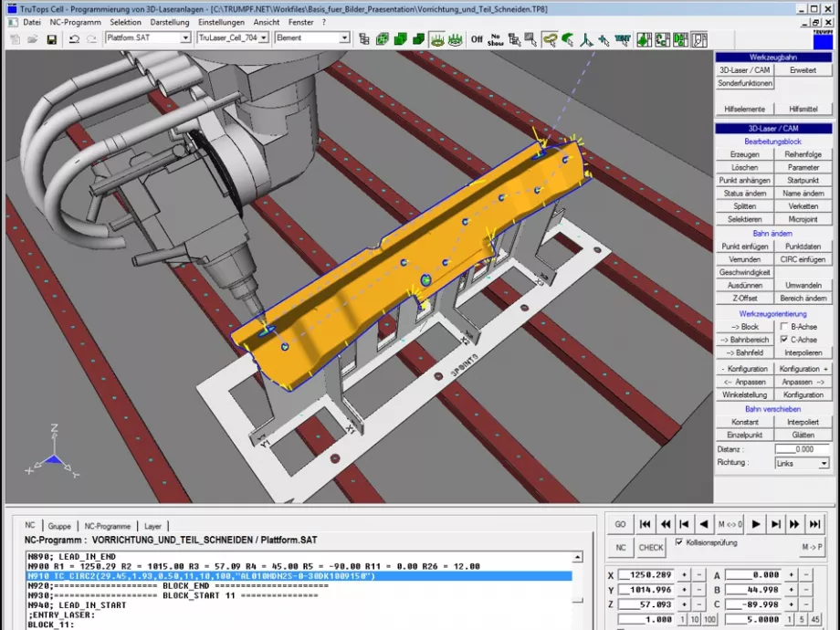
Task: Toggle the B-Achse checkbox
Action: (x=784, y=326)
